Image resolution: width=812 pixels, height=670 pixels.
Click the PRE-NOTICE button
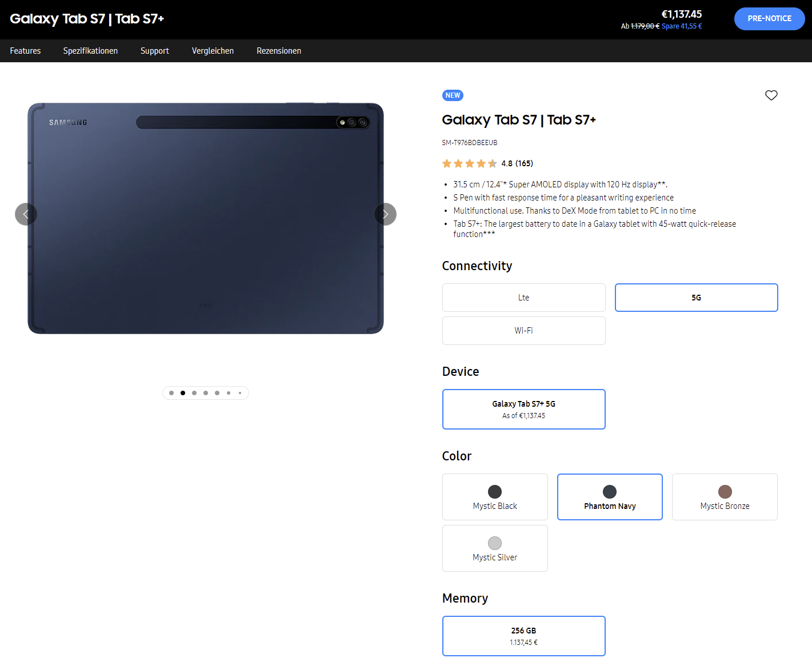click(x=769, y=19)
